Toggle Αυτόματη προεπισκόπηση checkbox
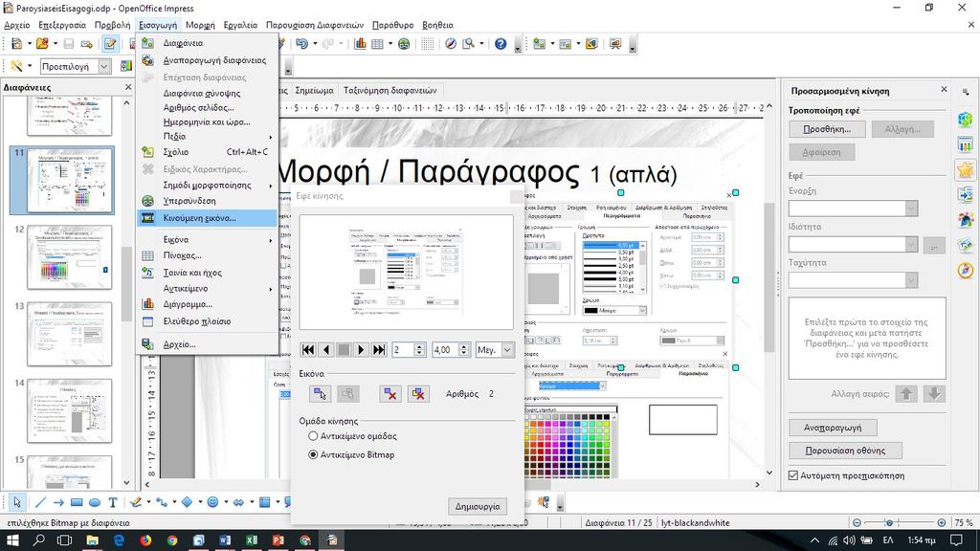Image resolution: width=980 pixels, height=551 pixels. click(x=793, y=475)
